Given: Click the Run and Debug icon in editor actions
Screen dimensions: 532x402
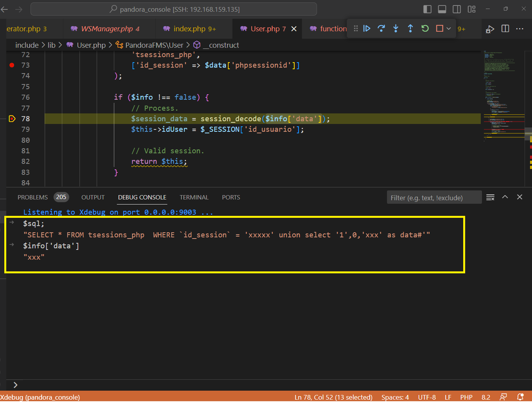Looking at the screenshot, I should [x=490, y=29].
